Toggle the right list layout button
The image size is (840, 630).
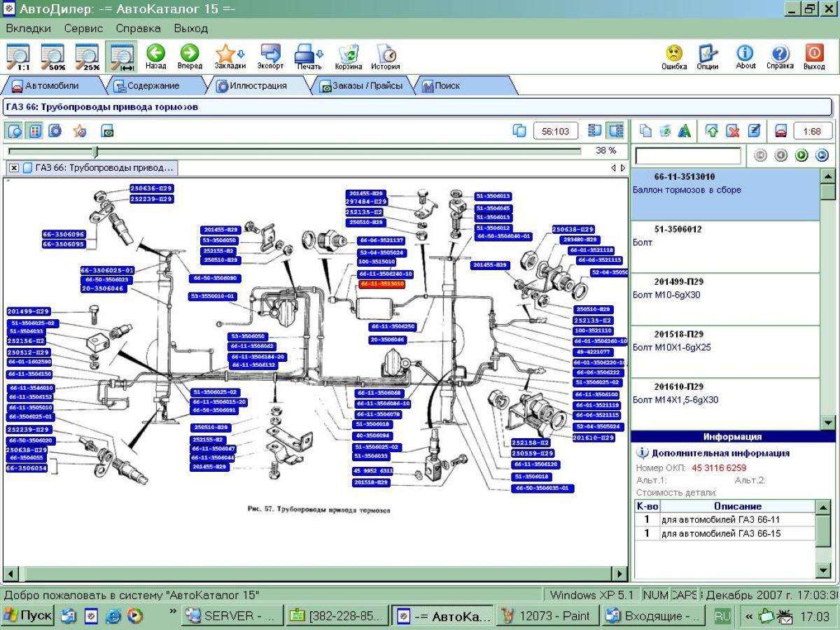click(615, 130)
